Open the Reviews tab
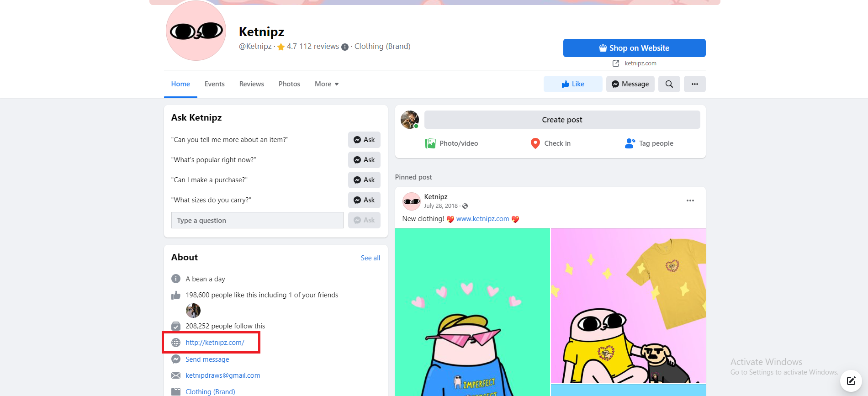 [x=252, y=84]
